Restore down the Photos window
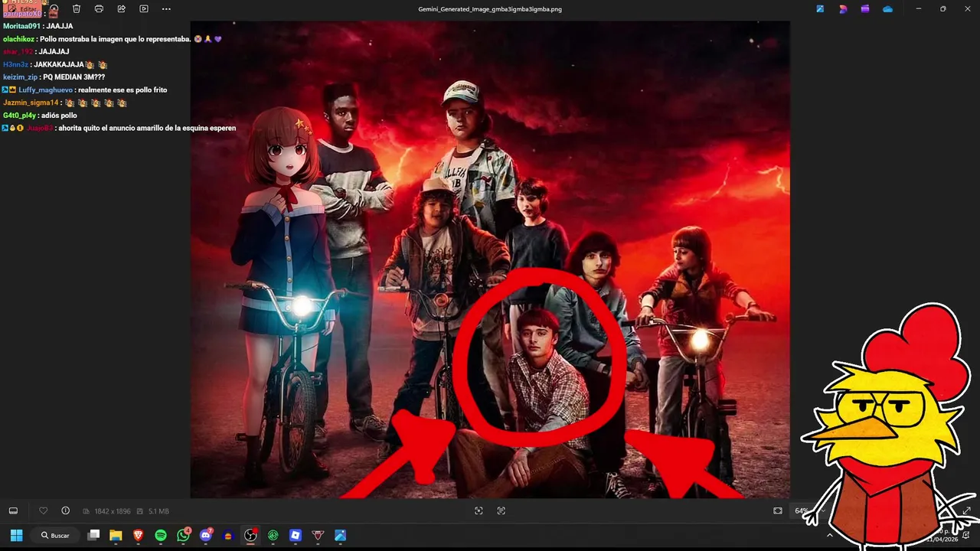This screenshot has height=551, width=980. 942,8
